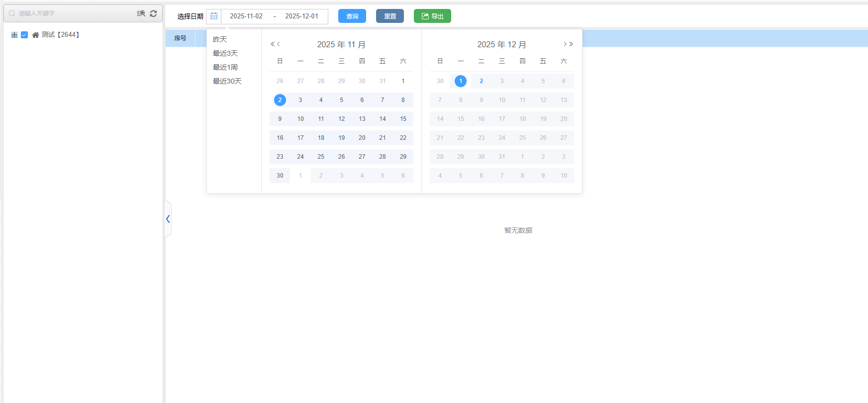Select the 昨天 quick range option
Image resolution: width=868 pixels, height=403 pixels.
pyautogui.click(x=220, y=39)
